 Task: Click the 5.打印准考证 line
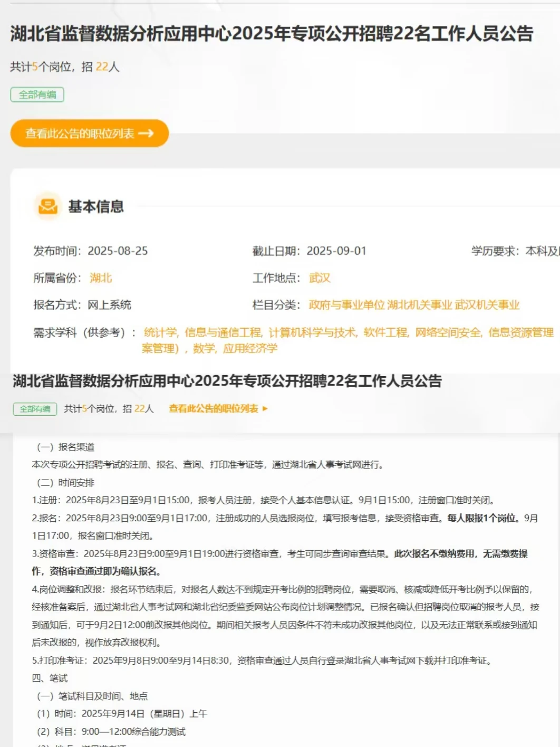264,660
